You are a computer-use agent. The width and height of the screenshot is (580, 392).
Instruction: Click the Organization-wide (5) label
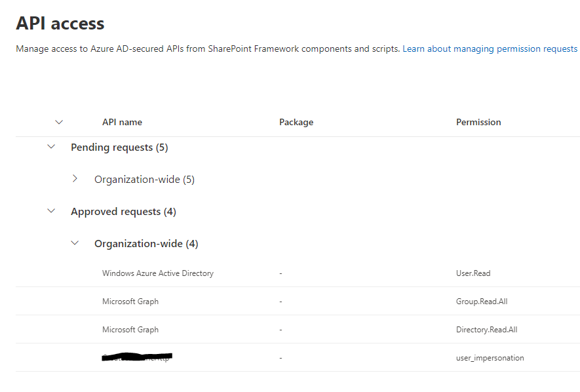pyautogui.click(x=144, y=178)
